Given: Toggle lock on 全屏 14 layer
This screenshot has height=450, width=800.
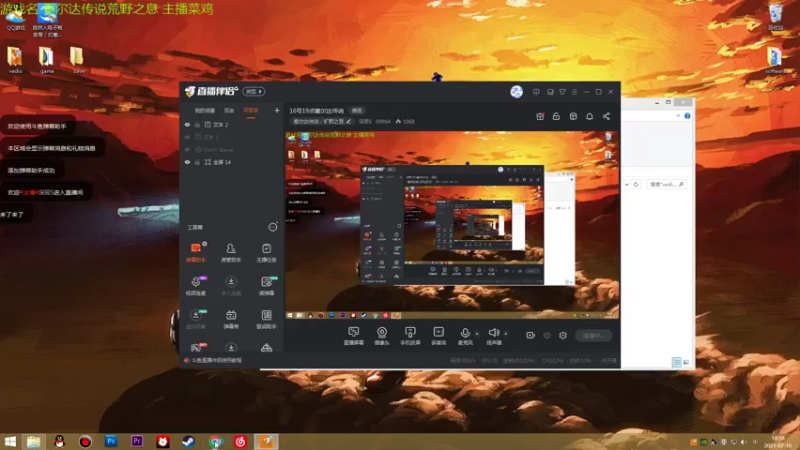Looking at the screenshot, I should coord(197,162).
